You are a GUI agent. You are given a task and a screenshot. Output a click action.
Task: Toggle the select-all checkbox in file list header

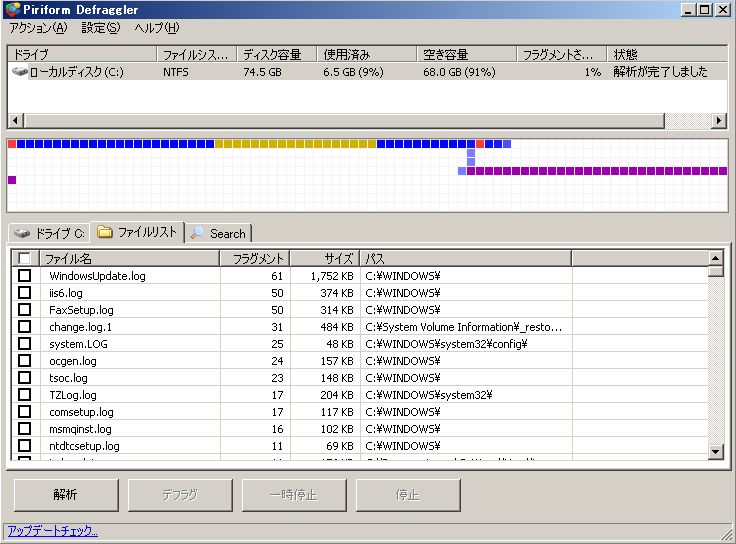click(x=24, y=258)
